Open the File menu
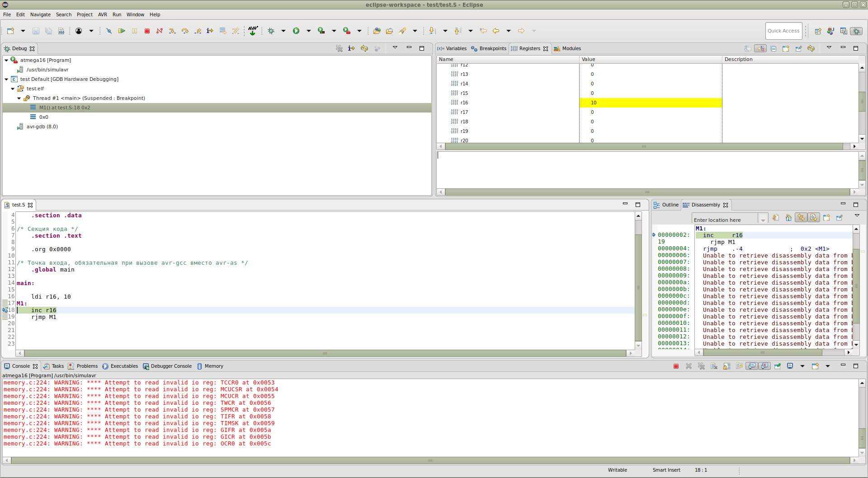This screenshot has width=868, height=478. point(7,14)
